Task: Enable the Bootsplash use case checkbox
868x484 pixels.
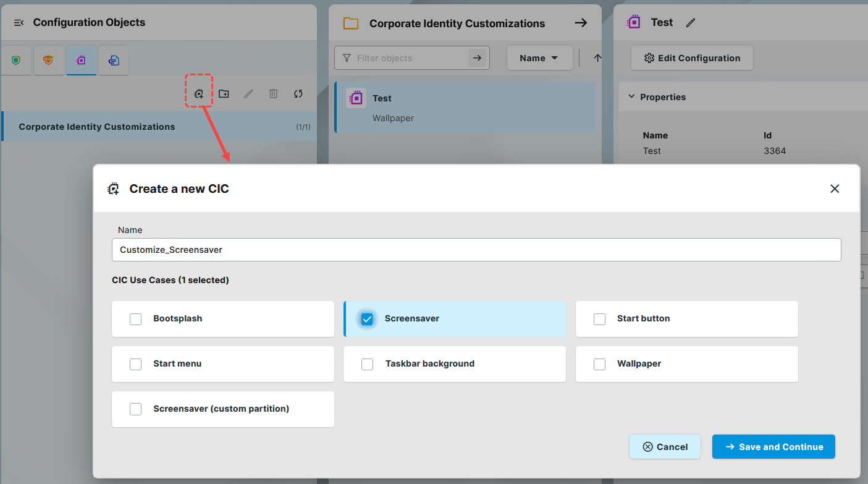Action: 135,319
